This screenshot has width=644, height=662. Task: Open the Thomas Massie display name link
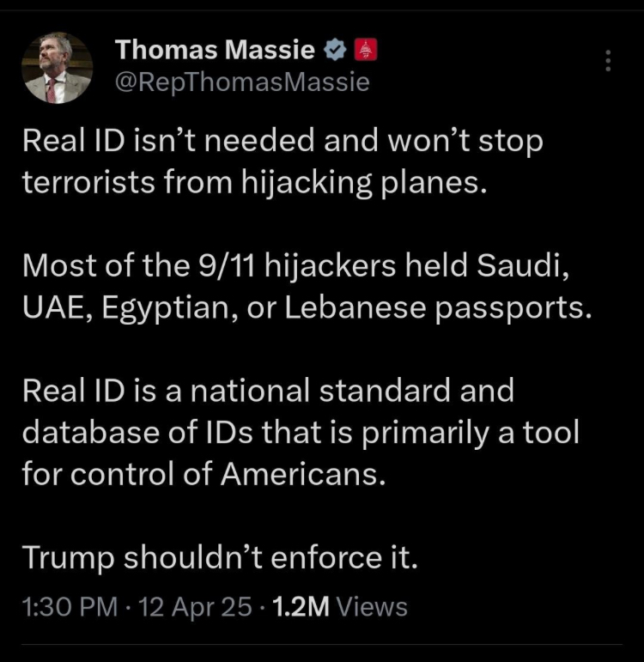pos(215,50)
